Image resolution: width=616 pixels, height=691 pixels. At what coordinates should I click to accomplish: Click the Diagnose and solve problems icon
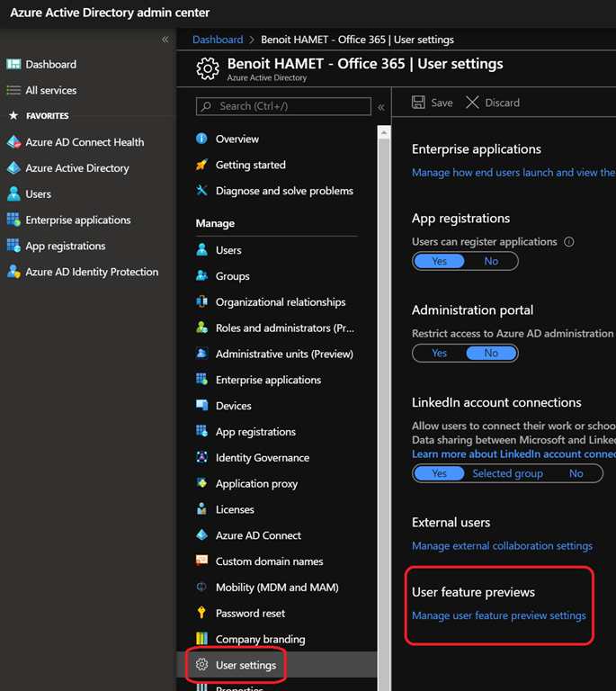(202, 191)
